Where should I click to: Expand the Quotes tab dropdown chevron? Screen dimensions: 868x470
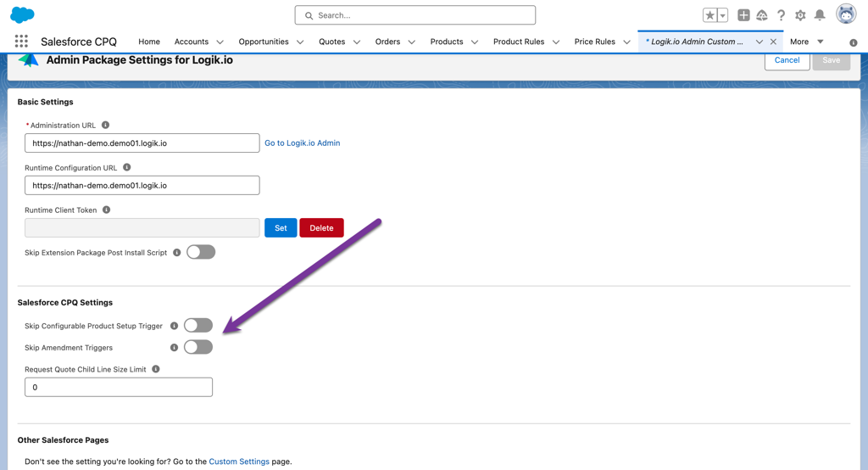tap(357, 42)
